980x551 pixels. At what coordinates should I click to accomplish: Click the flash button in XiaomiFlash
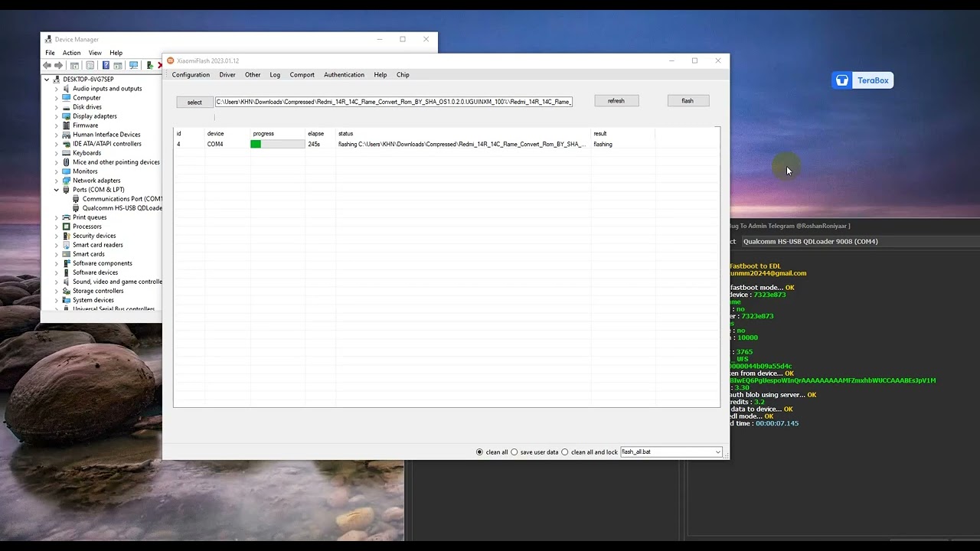coord(688,101)
